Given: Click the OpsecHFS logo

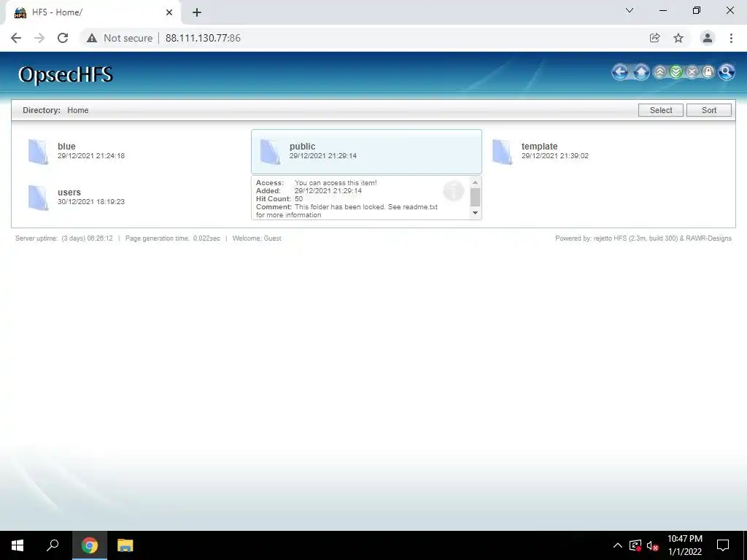Looking at the screenshot, I should 66,75.
